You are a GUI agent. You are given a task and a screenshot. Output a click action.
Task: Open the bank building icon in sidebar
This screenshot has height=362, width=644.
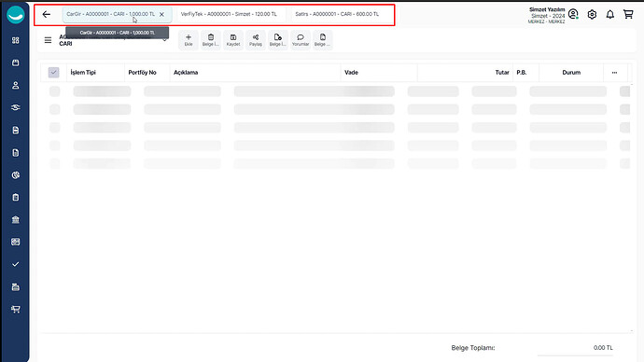[16, 219]
